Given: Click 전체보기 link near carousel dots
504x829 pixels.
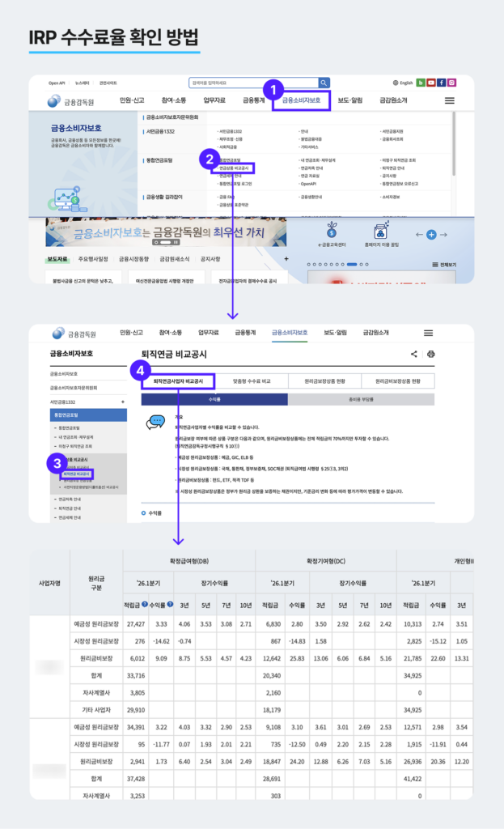Looking at the screenshot, I should click(448, 265).
